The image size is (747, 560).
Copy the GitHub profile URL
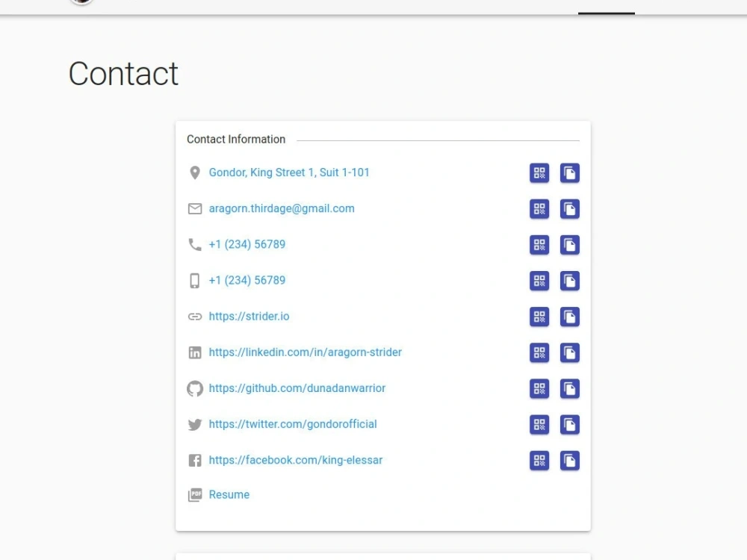[570, 388]
